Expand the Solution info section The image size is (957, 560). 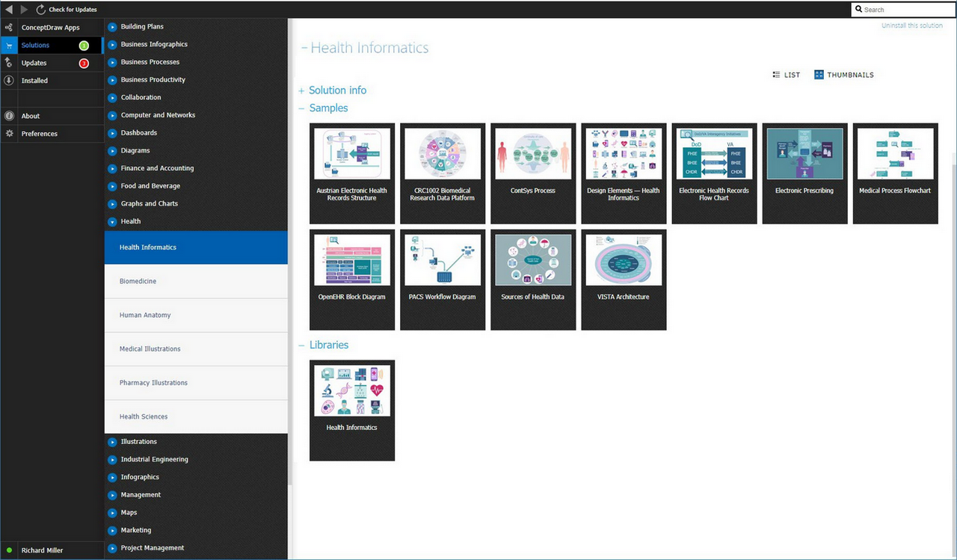pos(333,90)
